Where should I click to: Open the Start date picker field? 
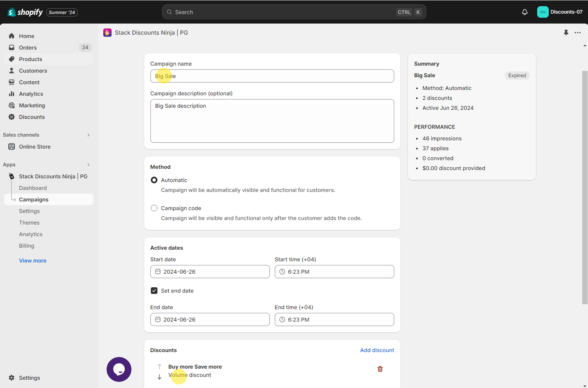[210, 272]
